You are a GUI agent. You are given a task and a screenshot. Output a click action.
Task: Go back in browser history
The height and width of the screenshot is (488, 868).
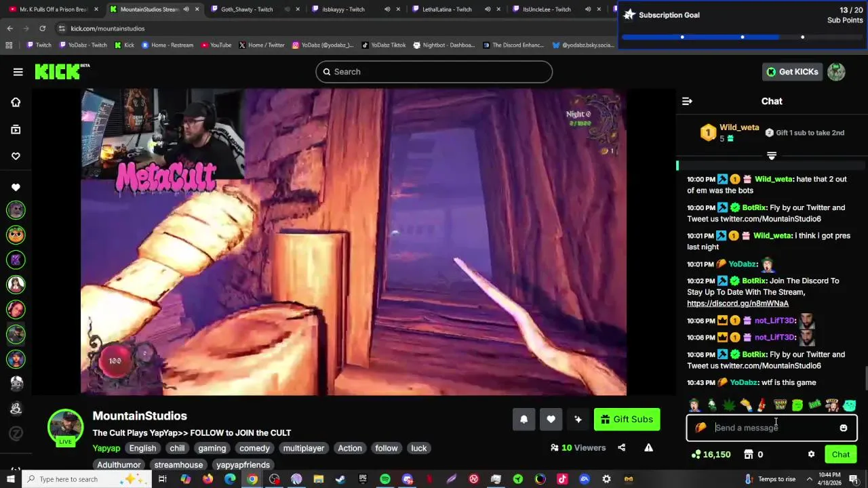pos(9,28)
